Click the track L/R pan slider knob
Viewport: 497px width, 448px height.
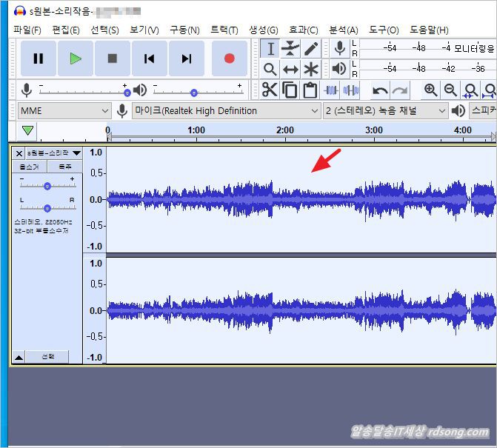tap(47, 208)
